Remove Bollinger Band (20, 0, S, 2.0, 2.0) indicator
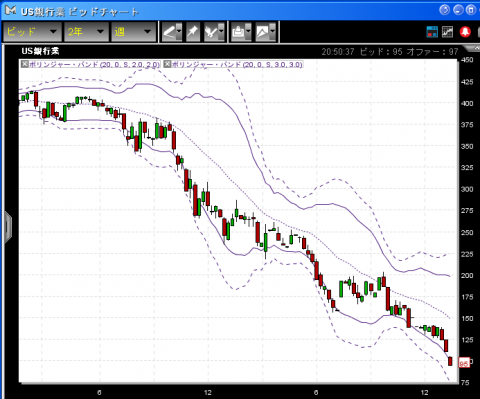 [25, 64]
